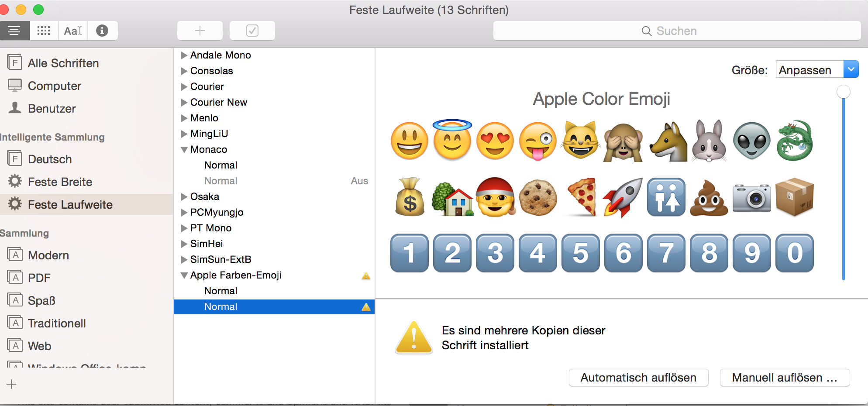Click Manuell auflösen … button
The width and height of the screenshot is (868, 406).
[785, 378]
